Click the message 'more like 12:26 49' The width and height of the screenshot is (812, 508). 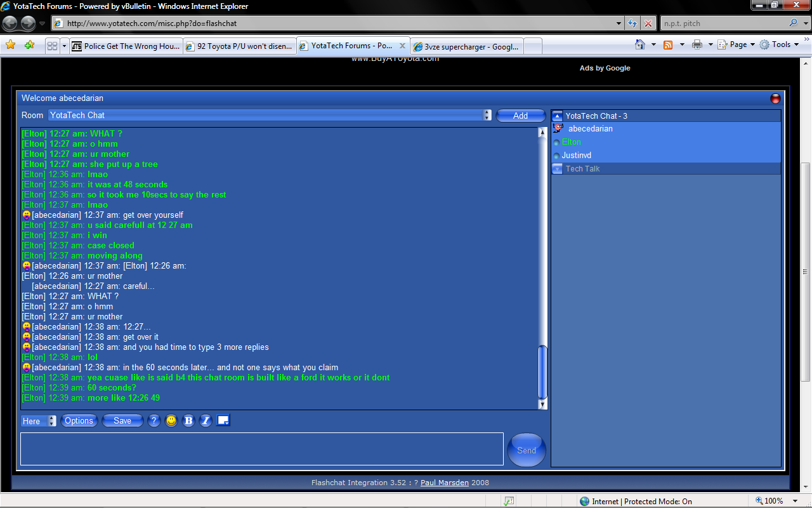(x=124, y=398)
